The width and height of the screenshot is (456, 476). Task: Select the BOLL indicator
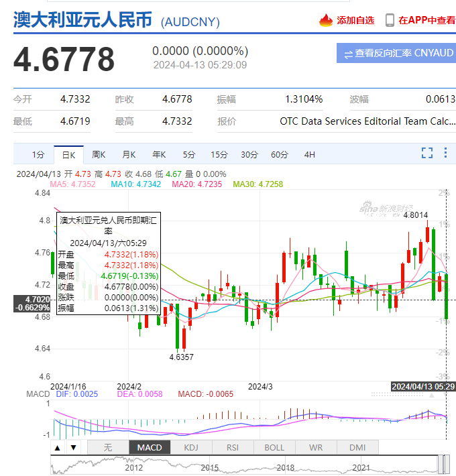(x=274, y=447)
